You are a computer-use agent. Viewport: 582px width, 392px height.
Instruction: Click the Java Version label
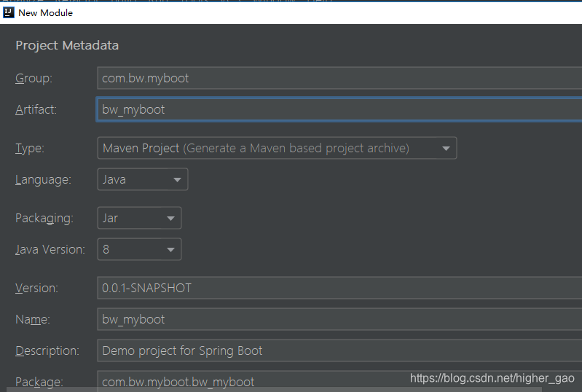tap(50, 249)
